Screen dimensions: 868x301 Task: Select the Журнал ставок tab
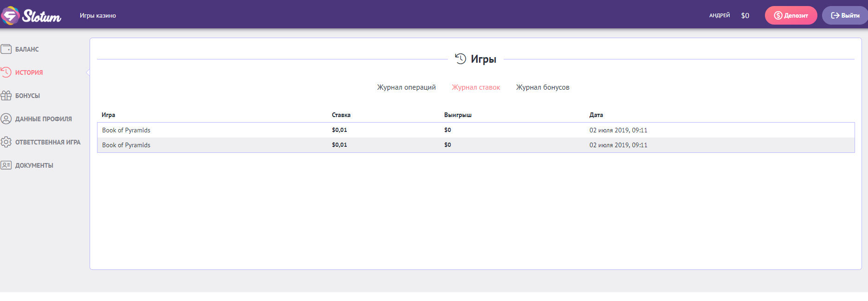click(476, 87)
